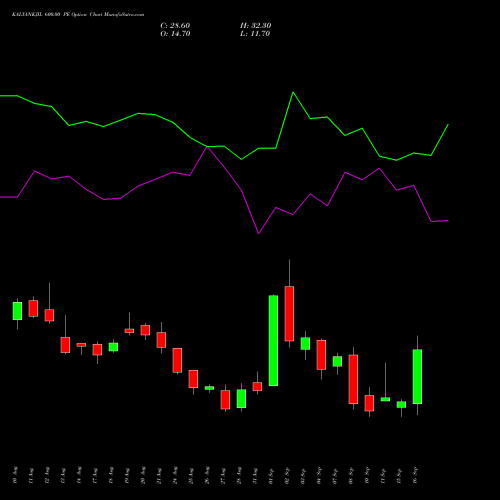Click the tall green candlestick for 01 Sep

(273, 340)
